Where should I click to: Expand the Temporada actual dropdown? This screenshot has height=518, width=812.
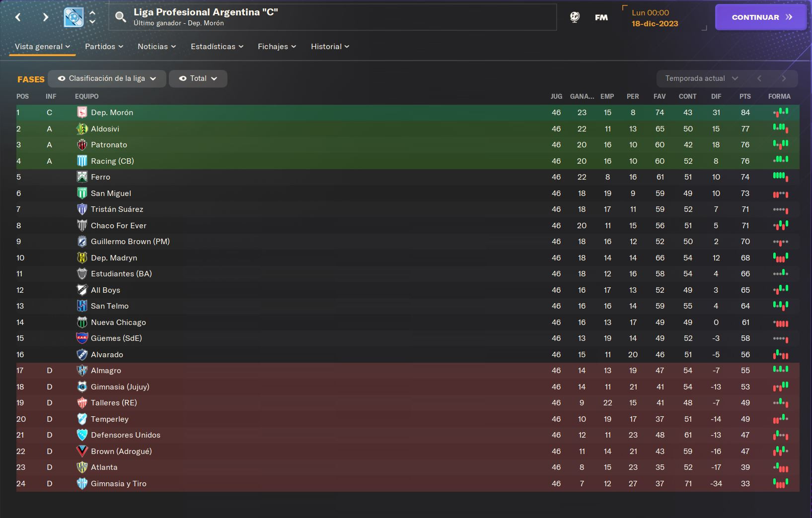pyautogui.click(x=701, y=78)
